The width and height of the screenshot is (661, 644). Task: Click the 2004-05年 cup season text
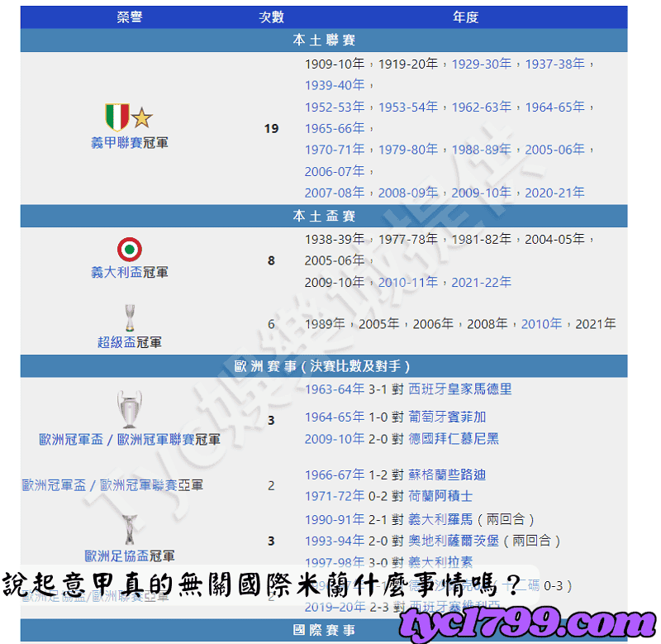[554, 239]
